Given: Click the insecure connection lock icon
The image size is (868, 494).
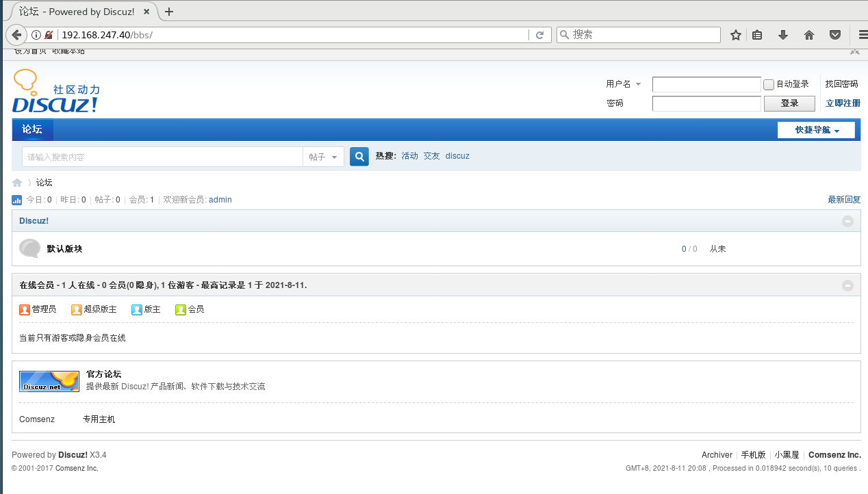Looking at the screenshot, I should pos(49,35).
